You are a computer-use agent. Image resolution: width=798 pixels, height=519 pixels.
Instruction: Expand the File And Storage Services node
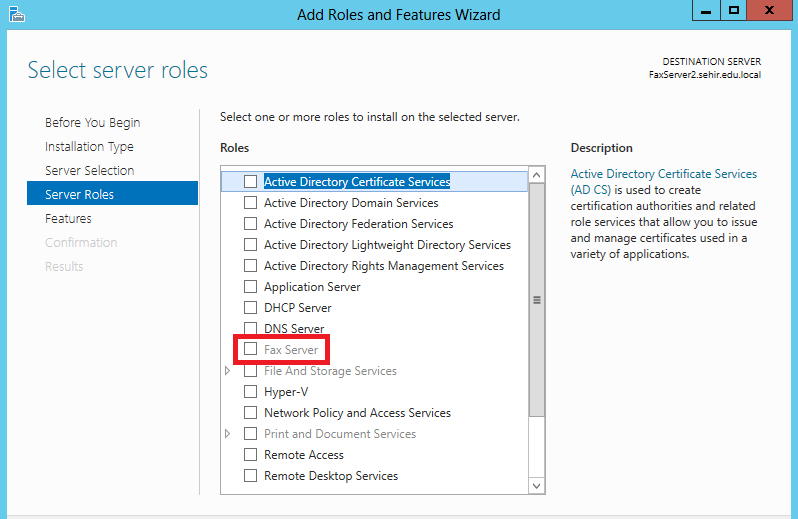click(228, 371)
